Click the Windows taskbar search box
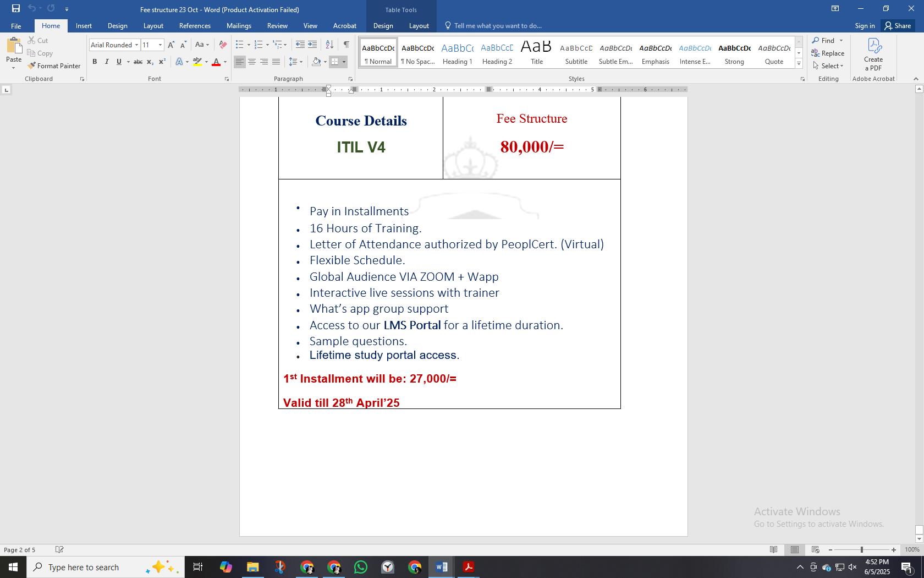The width and height of the screenshot is (924, 578). coord(106,567)
